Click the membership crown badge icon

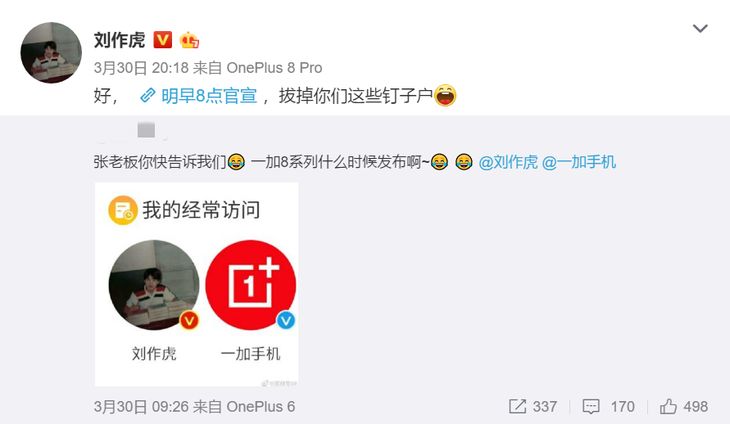[x=189, y=40]
